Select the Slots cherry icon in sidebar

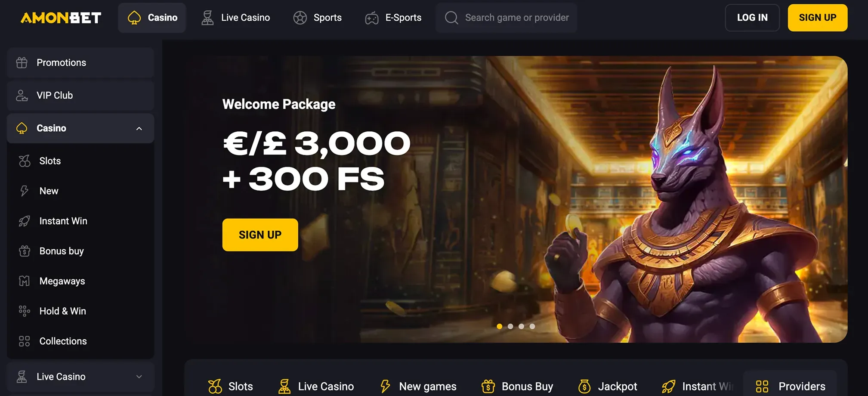click(x=25, y=161)
